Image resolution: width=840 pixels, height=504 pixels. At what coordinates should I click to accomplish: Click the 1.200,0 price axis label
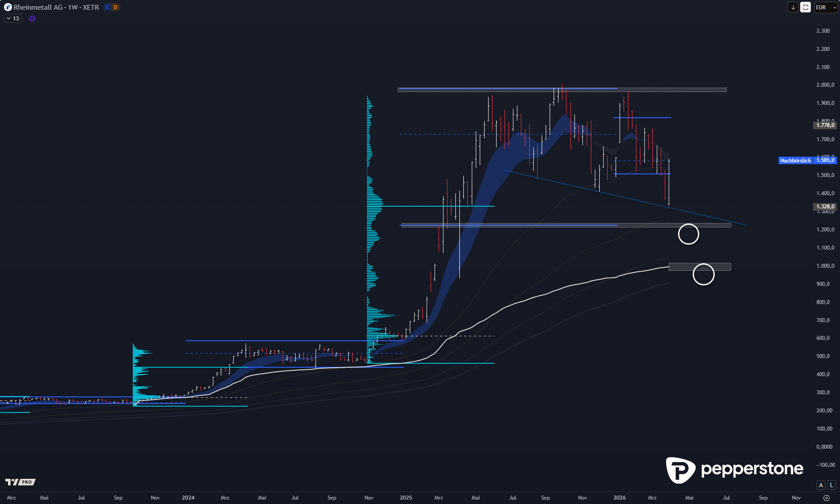[825, 230]
